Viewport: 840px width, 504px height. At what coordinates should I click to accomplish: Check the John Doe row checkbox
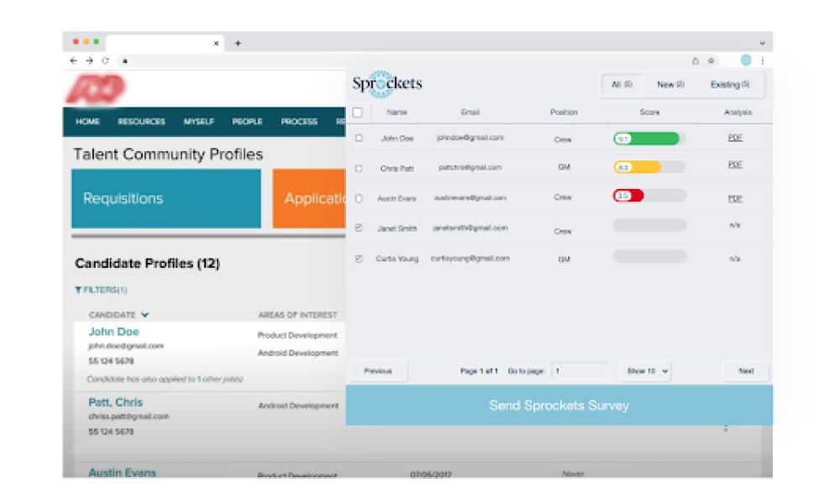[x=359, y=139]
